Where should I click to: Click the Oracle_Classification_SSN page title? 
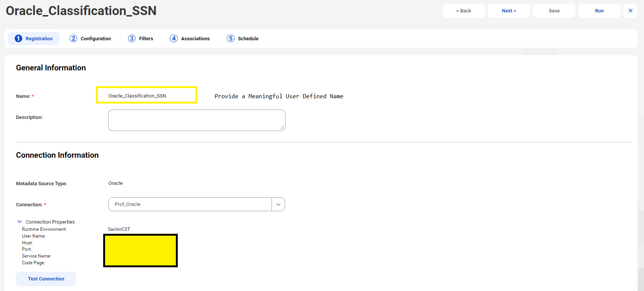(81, 11)
